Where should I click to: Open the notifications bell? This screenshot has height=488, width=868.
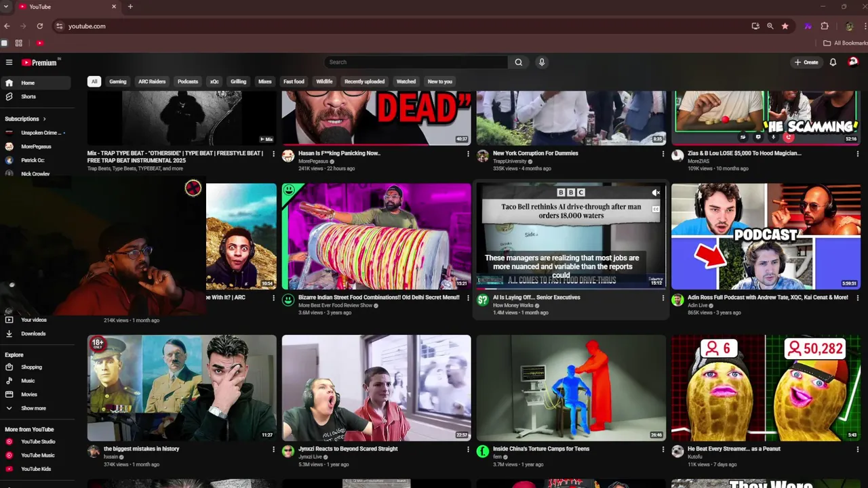pyautogui.click(x=833, y=62)
